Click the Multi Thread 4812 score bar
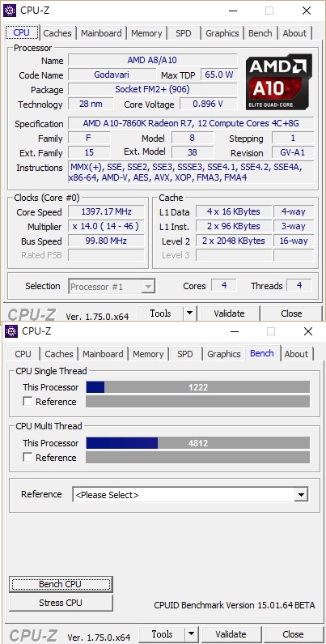 [x=197, y=443]
